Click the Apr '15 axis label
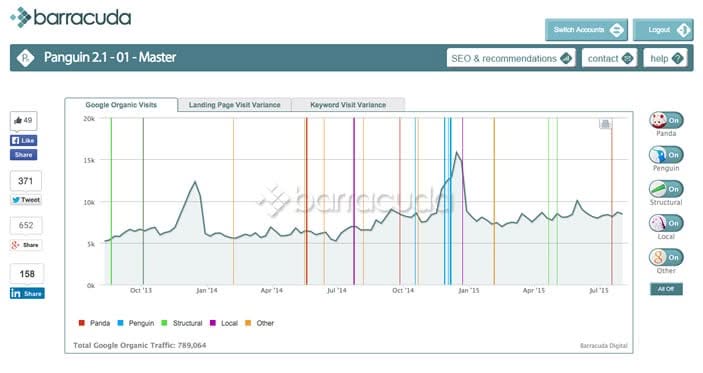This screenshot has width=703, height=373. tap(534, 291)
